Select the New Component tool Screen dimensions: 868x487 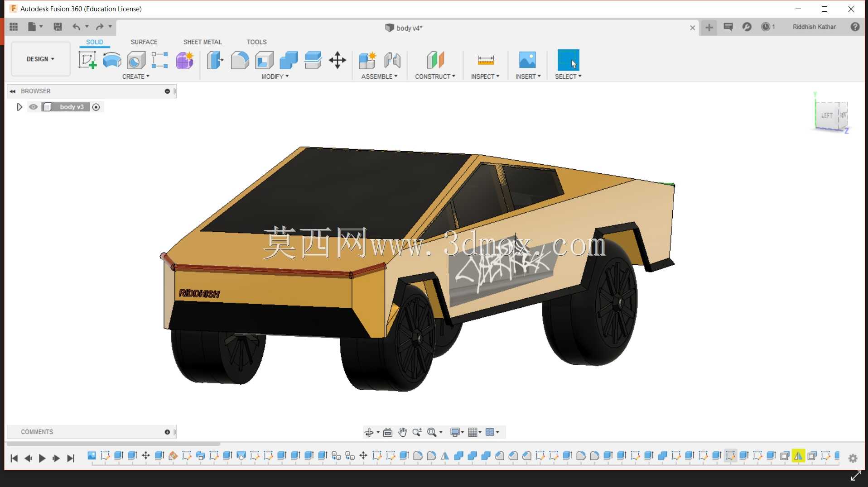coord(367,60)
